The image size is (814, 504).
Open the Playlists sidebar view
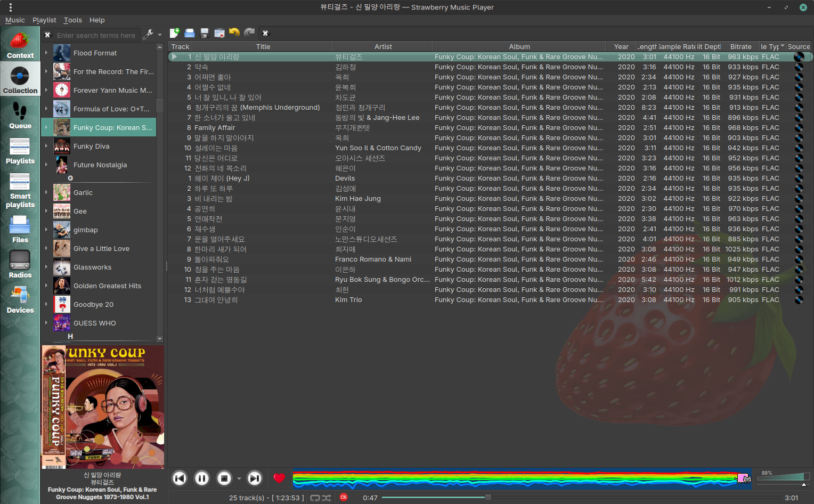coord(20,150)
